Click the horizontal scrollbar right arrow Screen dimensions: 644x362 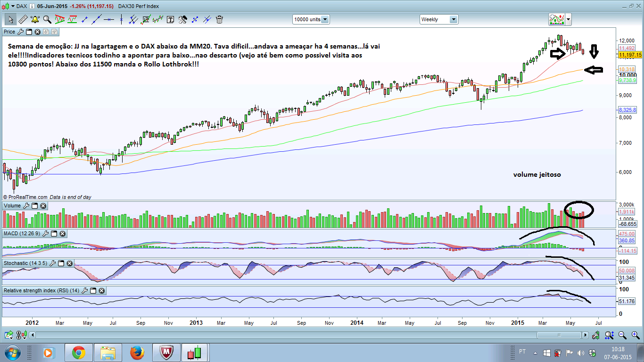tap(586, 335)
